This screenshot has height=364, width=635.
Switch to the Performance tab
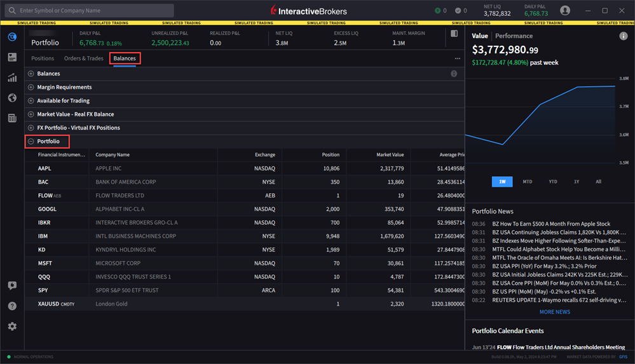(x=514, y=36)
